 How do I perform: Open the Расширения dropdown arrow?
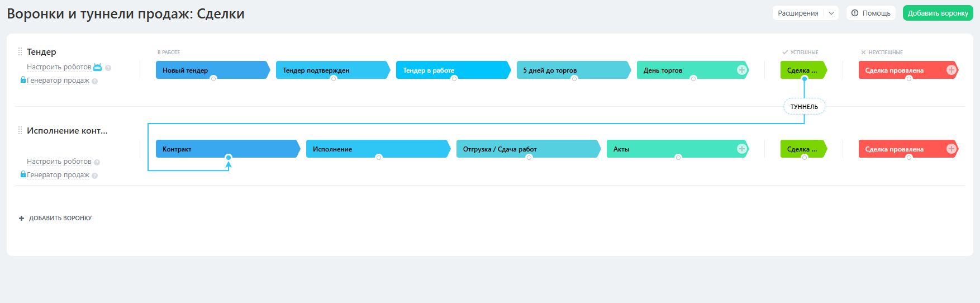831,13
